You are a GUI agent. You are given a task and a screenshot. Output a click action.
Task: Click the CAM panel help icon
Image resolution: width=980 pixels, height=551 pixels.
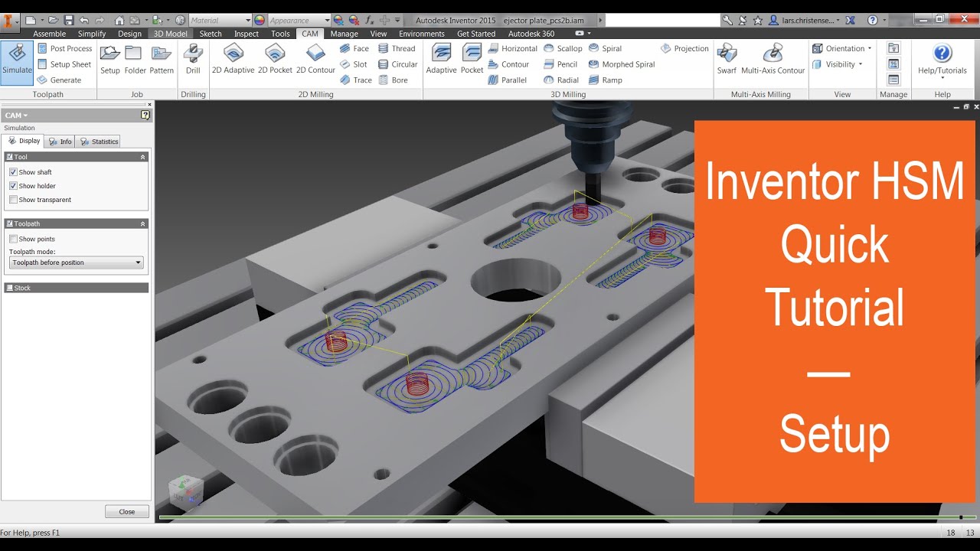(x=145, y=115)
